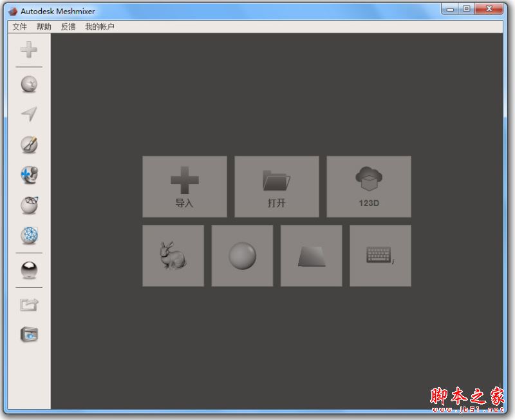
Task: Open the 反馈 menu
Action: tap(68, 26)
